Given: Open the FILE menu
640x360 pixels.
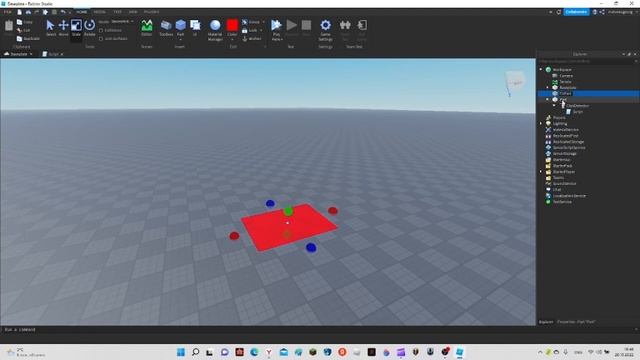Looking at the screenshot, I should pos(7,12).
